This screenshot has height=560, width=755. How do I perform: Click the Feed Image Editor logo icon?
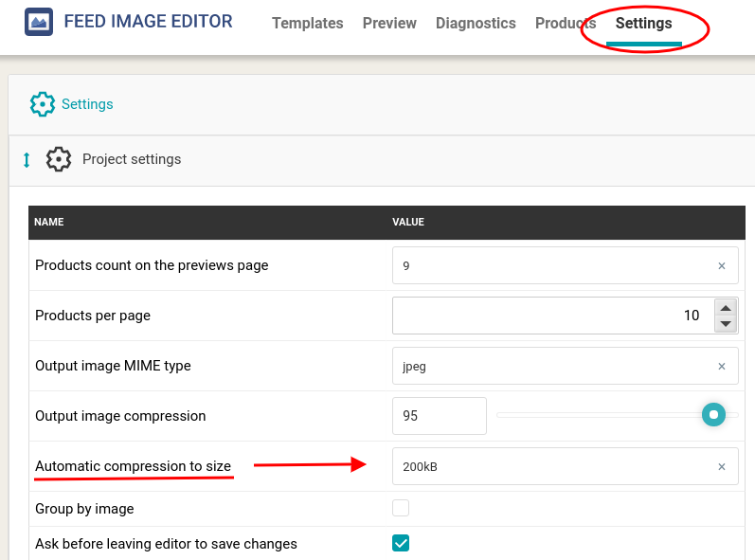coord(39,22)
